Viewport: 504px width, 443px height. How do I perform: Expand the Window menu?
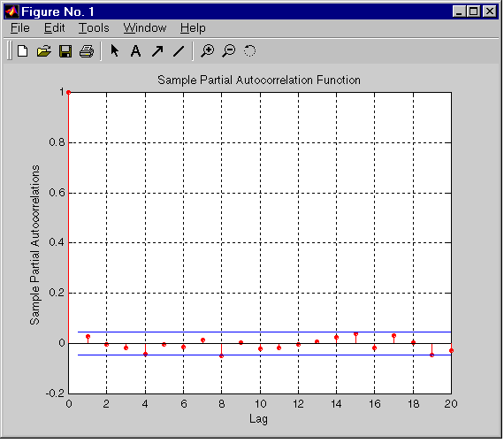[x=145, y=28]
